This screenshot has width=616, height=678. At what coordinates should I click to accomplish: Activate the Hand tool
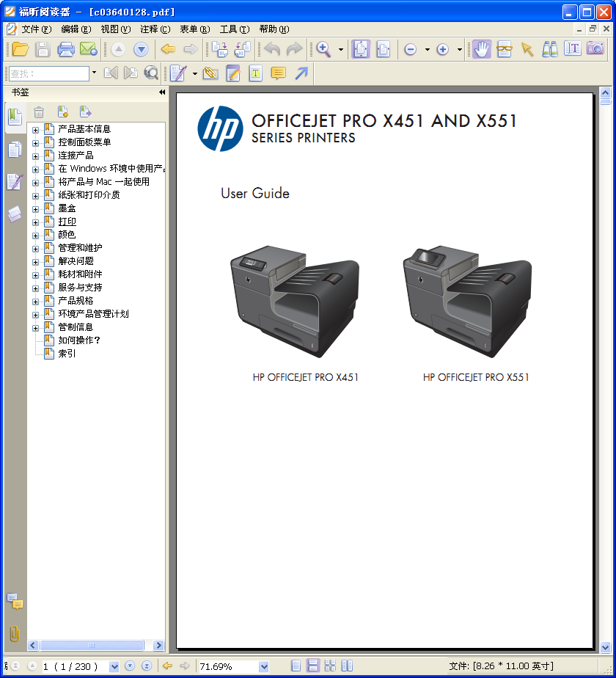pyautogui.click(x=482, y=49)
